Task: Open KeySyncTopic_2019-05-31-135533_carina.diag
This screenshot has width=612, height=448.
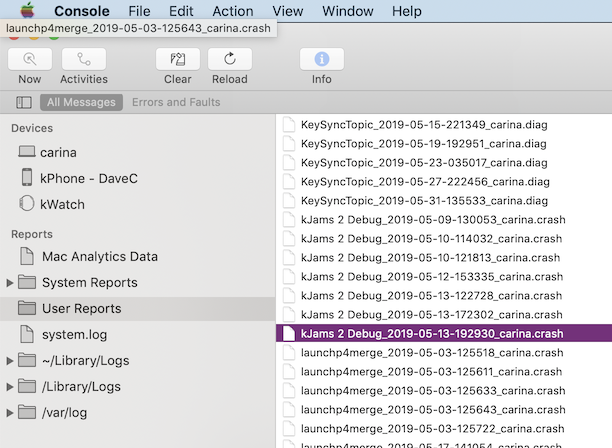Action: (x=424, y=201)
